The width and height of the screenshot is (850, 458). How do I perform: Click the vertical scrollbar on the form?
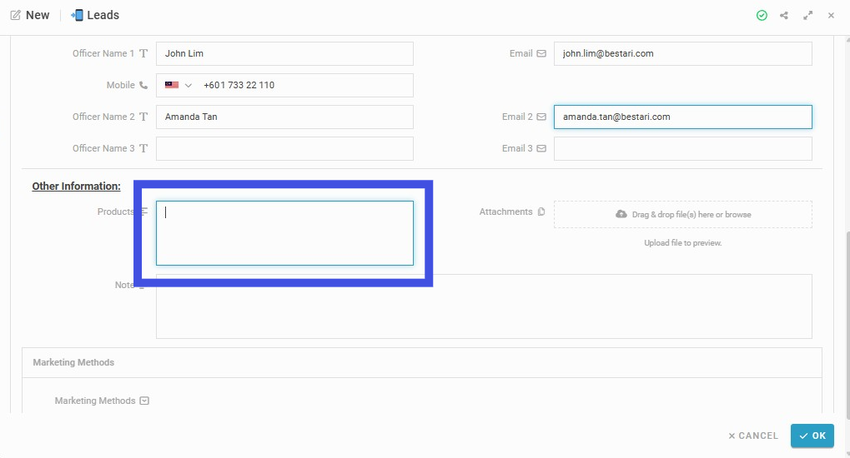coord(847,325)
